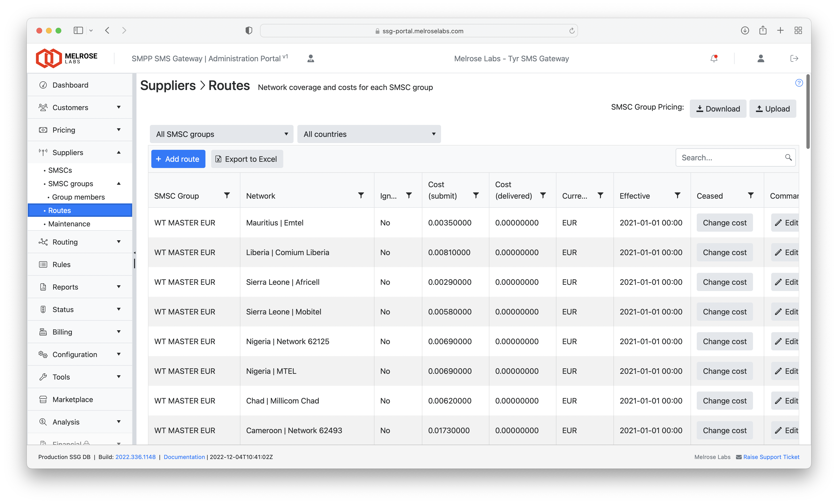Open All countries dropdown

(x=369, y=134)
